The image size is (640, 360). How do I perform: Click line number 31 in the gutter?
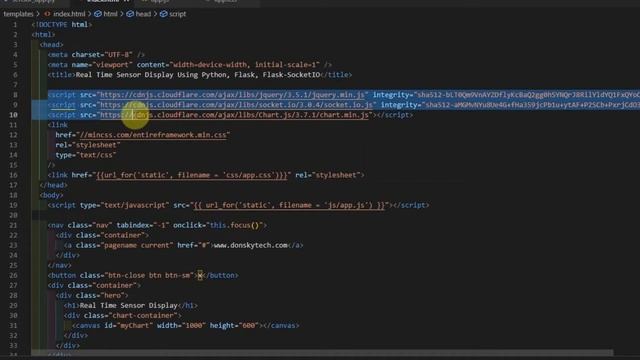pos(13,326)
